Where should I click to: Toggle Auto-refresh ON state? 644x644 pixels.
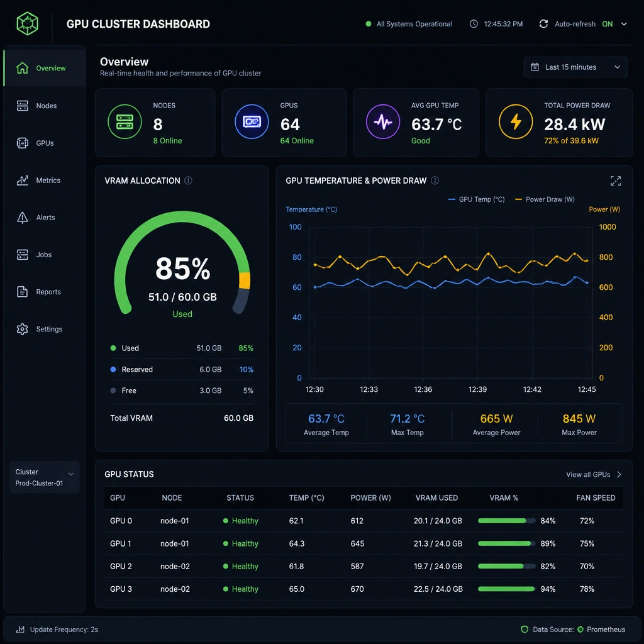pyautogui.click(x=607, y=24)
